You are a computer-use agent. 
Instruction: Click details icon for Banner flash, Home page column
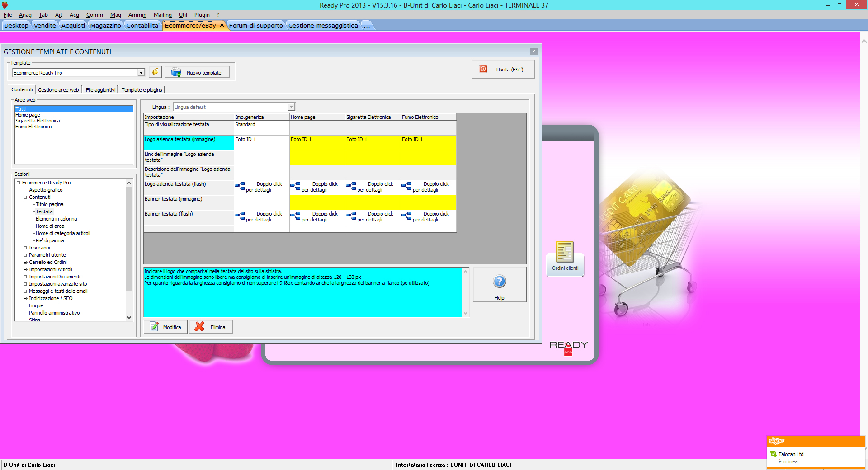tap(295, 216)
